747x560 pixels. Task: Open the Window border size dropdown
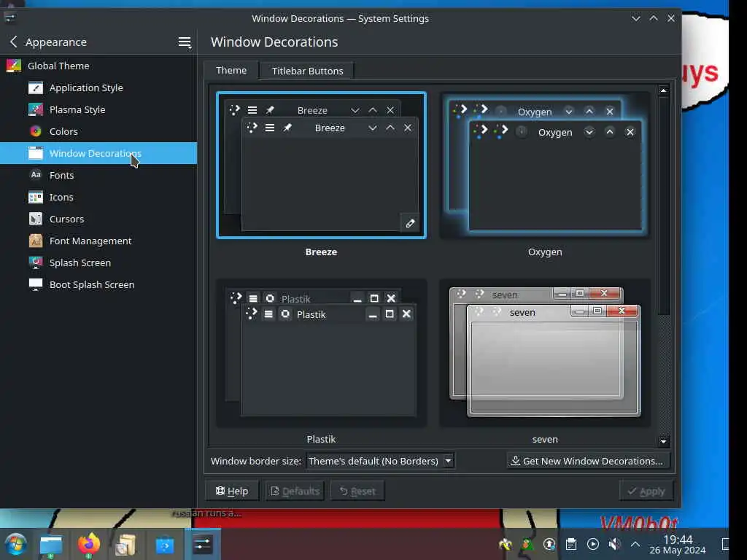379,461
